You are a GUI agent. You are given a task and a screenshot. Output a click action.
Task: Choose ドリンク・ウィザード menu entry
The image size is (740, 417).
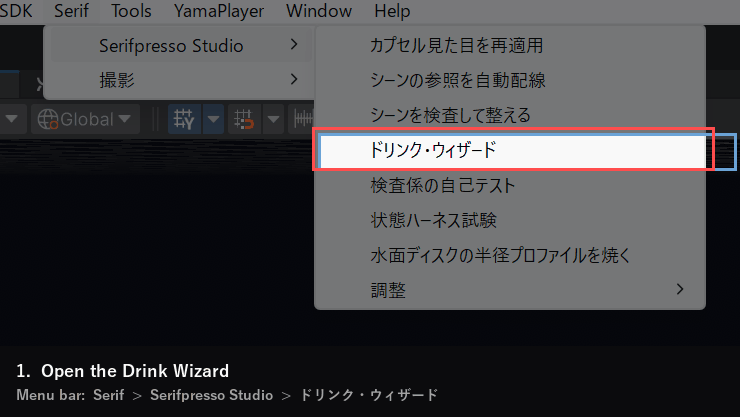pyautogui.click(x=513, y=150)
